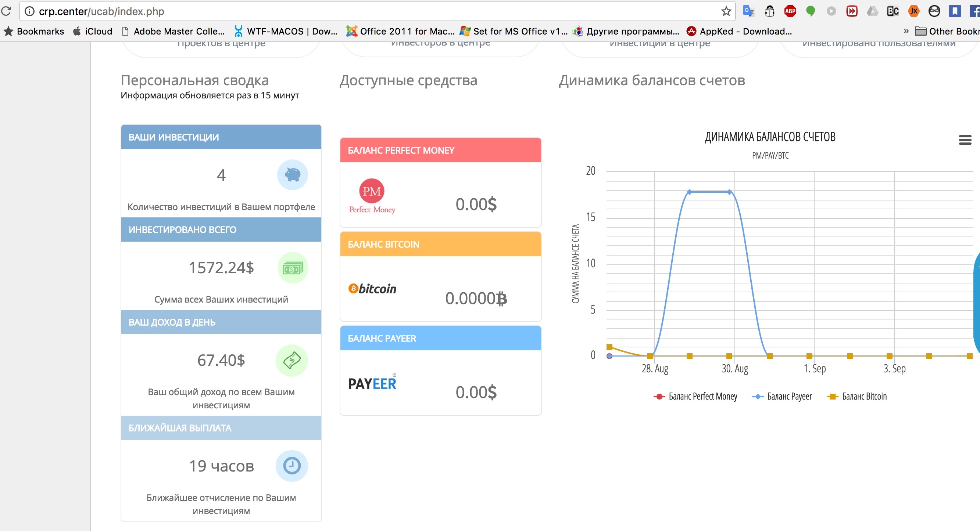Click the daily income money tag icon
The image size is (980, 531).
point(292,360)
